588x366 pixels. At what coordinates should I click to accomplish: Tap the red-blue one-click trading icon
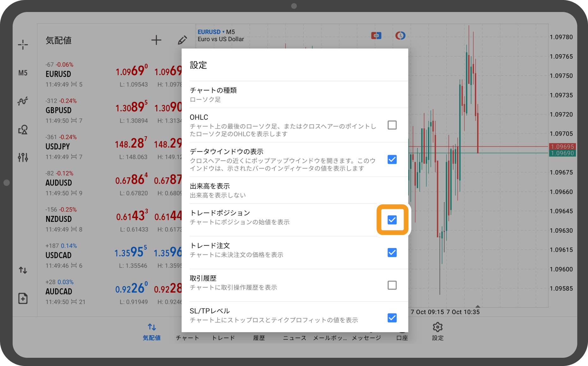pos(376,35)
